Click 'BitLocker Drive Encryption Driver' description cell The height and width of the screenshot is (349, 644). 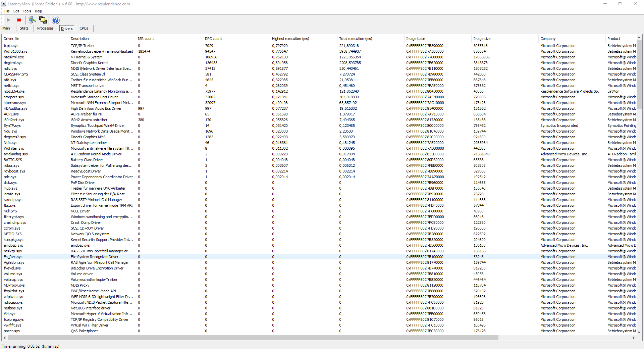tap(97, 268)
